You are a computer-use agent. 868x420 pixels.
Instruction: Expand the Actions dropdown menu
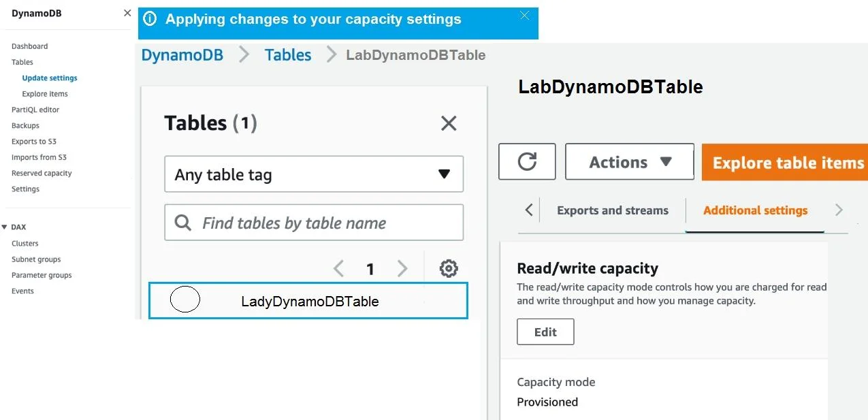click(630, 161)
